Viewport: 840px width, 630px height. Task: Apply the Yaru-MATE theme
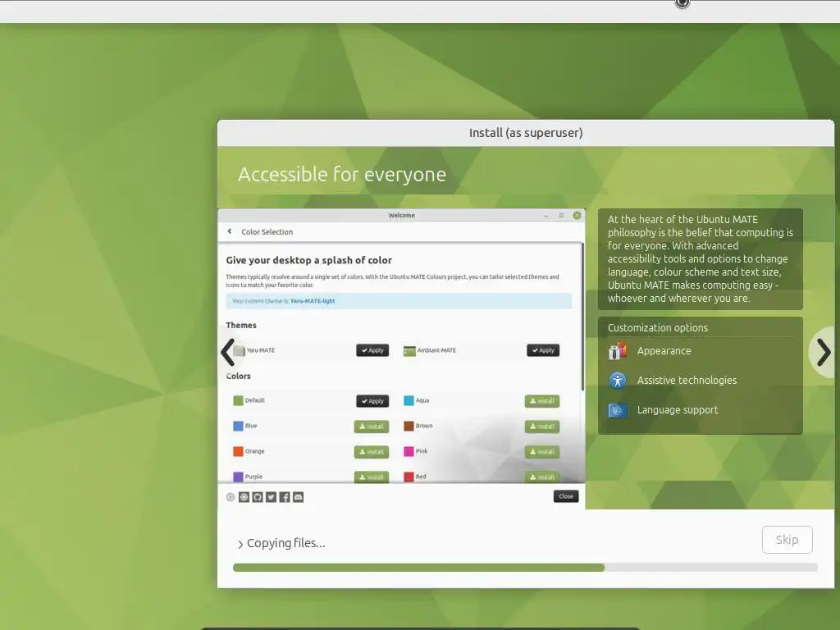click(372, 350)
